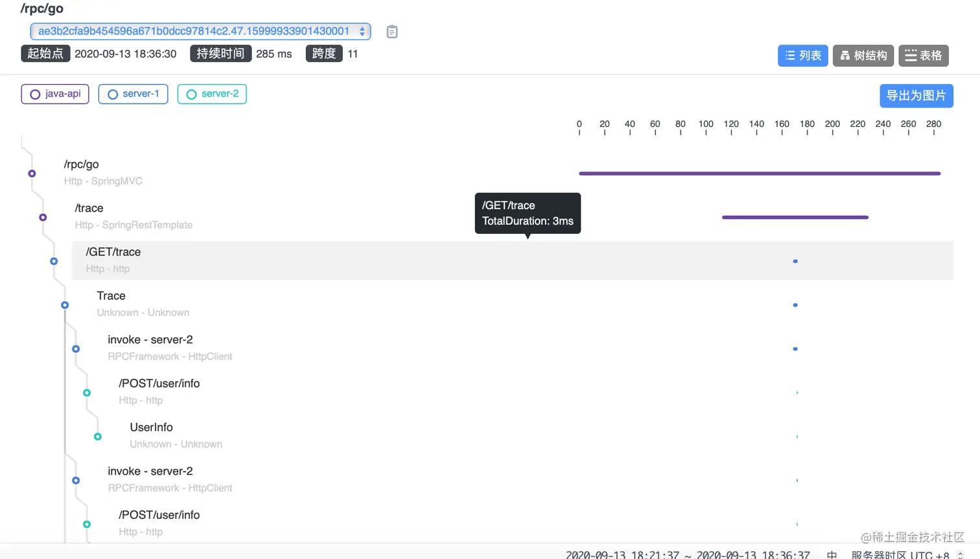Click the teal node circle for last /POST/user/info

87,524
